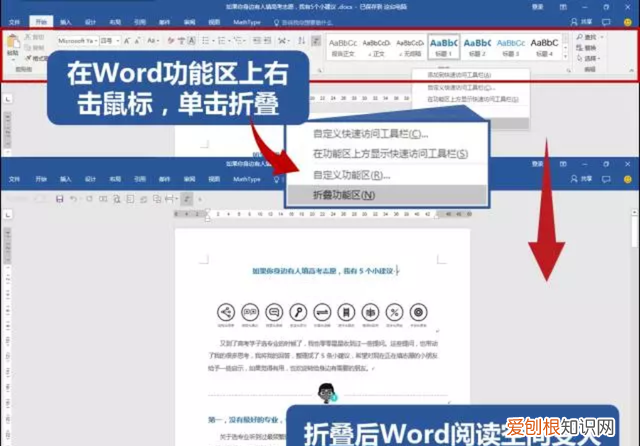Open MathType tab in expanded-ribbon window

pyautogui.click(x=247, y=22)
